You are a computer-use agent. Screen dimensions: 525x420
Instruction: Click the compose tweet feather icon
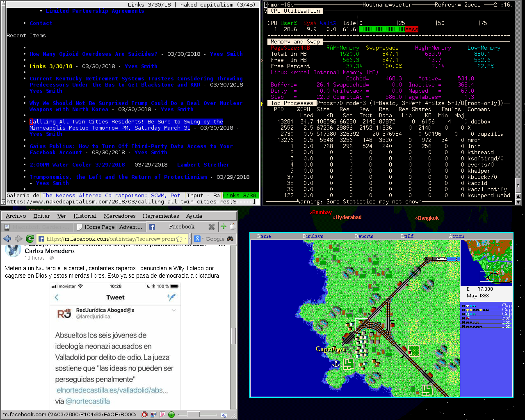tap(171, 297)
